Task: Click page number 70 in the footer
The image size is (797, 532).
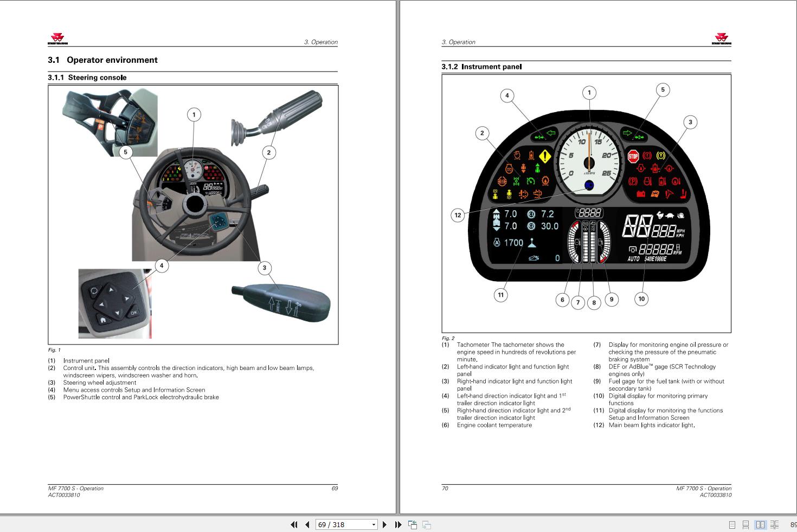Action: click(445, 488)
